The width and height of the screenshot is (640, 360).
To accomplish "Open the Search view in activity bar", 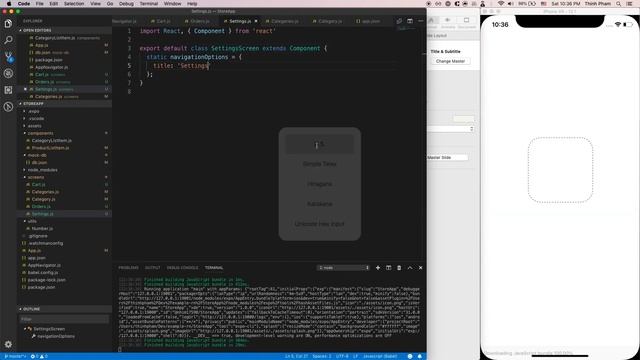I will pyautogui.click(x=8, y=40).
